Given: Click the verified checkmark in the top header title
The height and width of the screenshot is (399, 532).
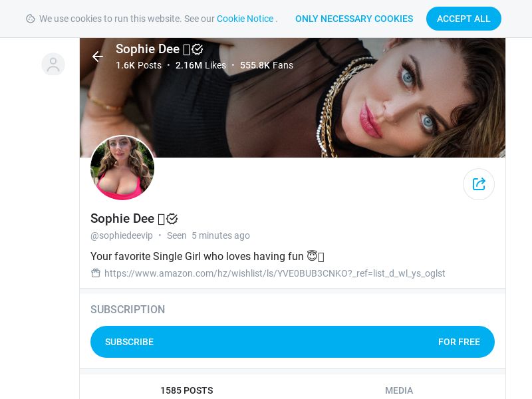Looking at the screenshot, I should tap(198, 49).
